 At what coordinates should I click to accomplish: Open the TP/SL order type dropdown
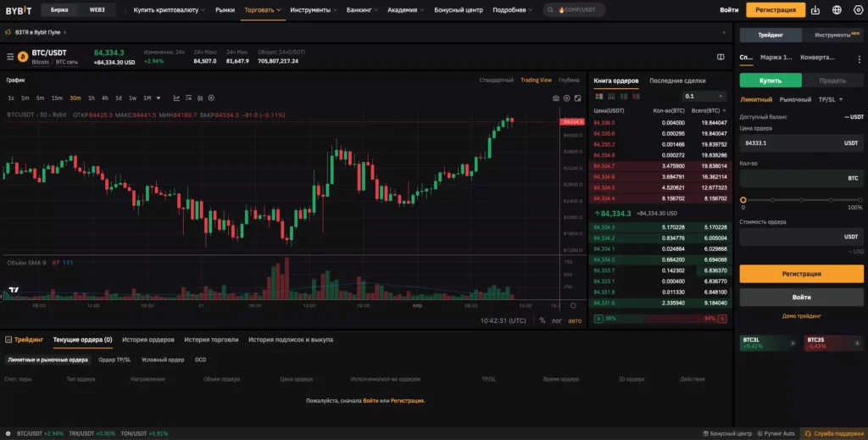click(x=831, y=100)
